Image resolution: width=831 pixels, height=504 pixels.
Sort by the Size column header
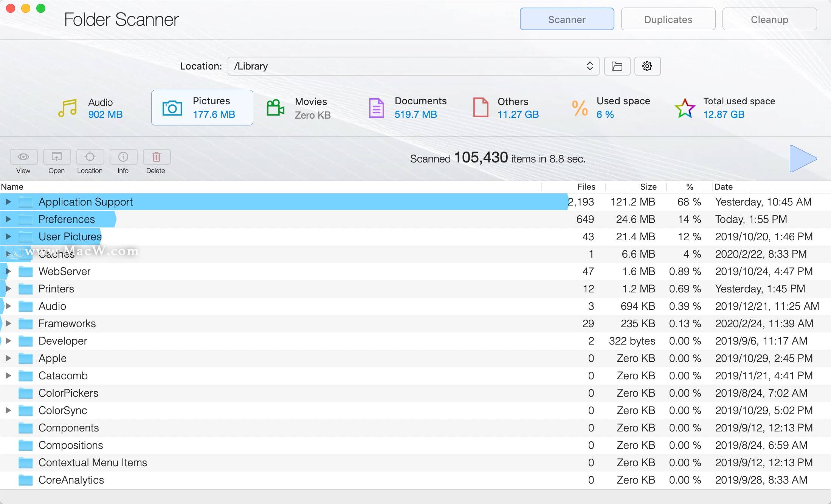[648, 187]
